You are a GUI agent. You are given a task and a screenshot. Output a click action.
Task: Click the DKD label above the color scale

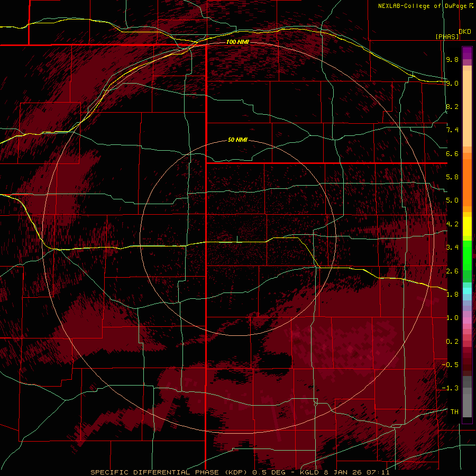coord(465,32)
